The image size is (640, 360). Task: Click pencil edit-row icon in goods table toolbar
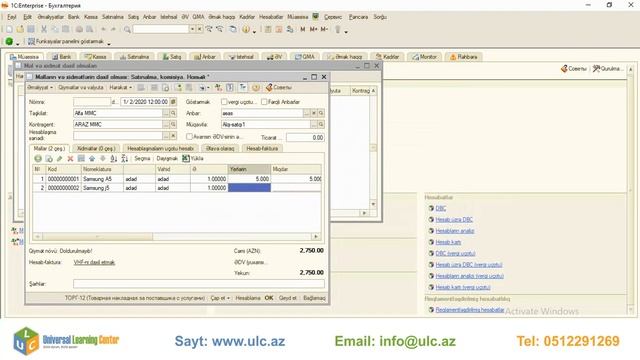pyautogui.click(x=60, y=158)
